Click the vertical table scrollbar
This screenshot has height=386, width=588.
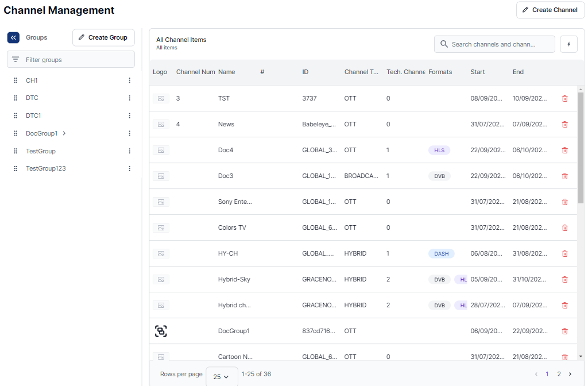click(581, 149)
